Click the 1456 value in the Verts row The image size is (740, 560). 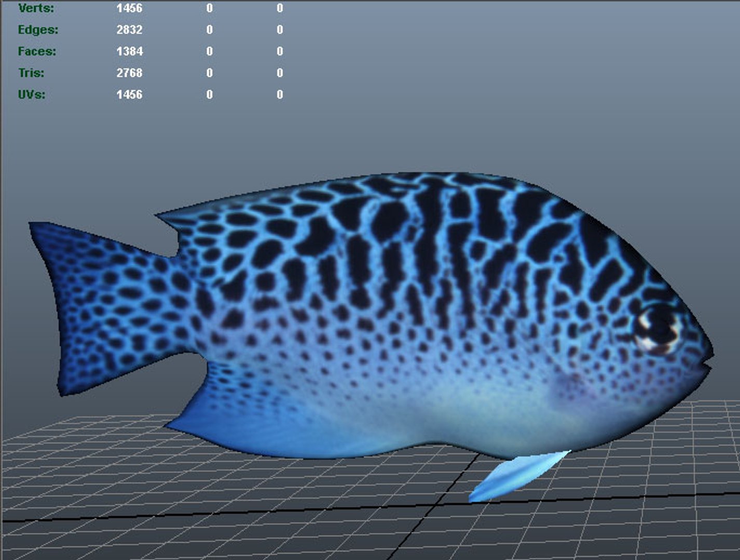pyautogui.click(x=129, y=8)
